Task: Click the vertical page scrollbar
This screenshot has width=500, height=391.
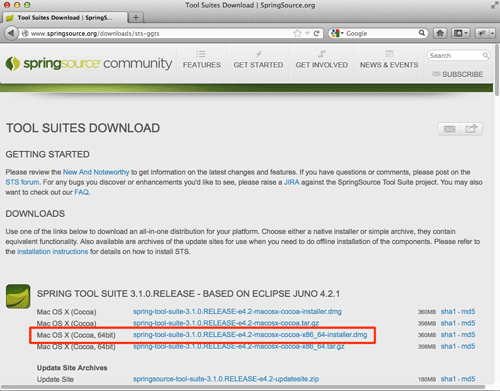Action: coord(497,213)
